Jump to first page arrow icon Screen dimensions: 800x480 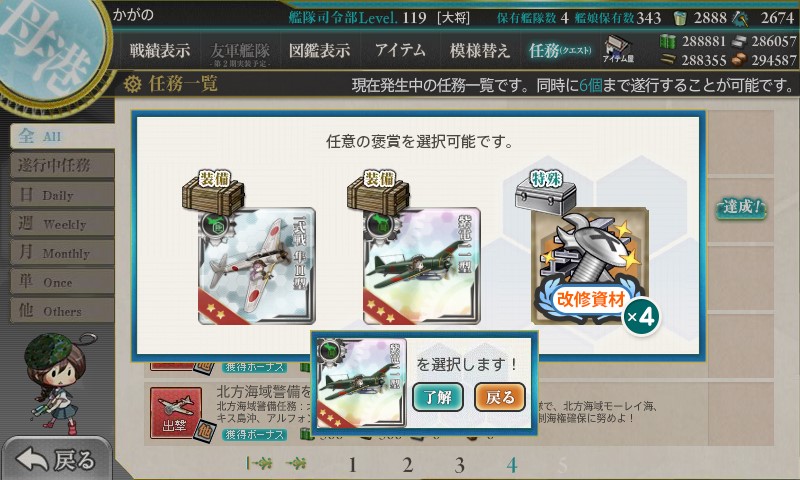259,463
